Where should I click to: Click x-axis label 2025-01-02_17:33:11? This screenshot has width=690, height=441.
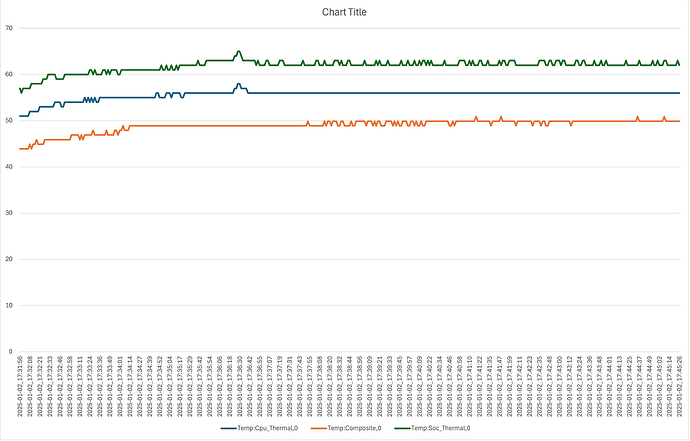[80, 386]
